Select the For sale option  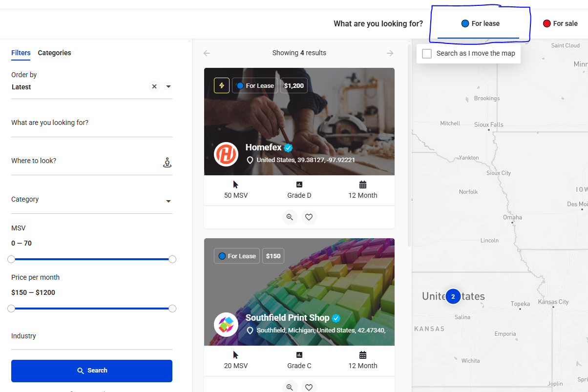[x=560, y=23]
